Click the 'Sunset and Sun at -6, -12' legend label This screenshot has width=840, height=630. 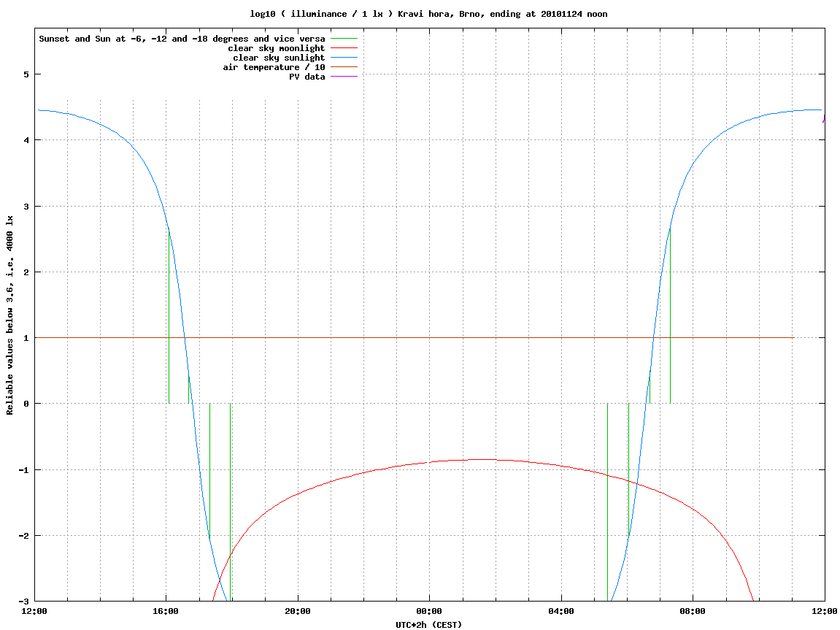coord(182,39)
